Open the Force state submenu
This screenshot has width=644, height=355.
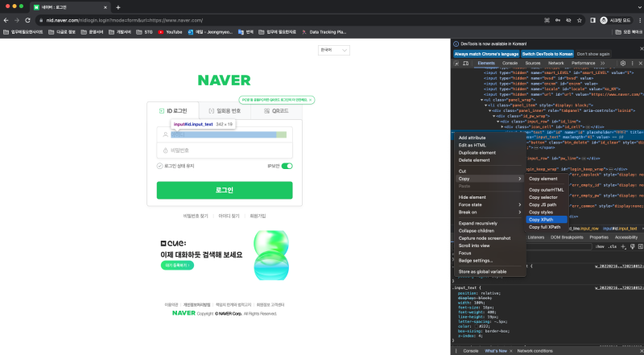point(489,204)
